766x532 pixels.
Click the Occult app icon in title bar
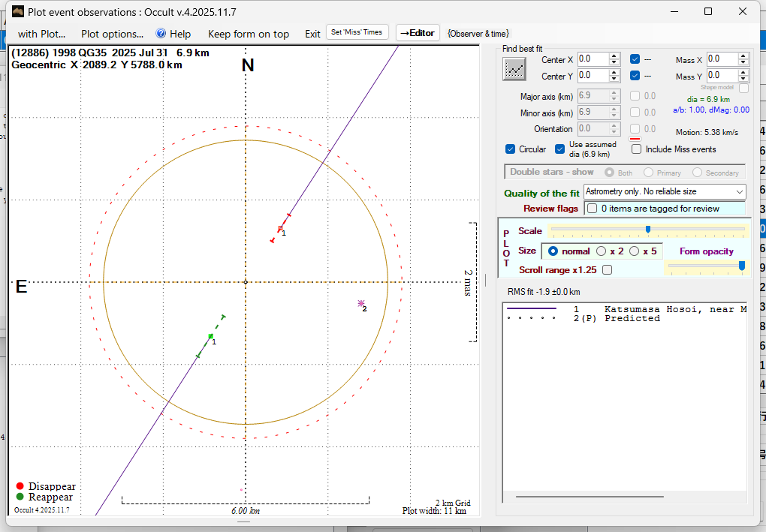pyautogui.click(x=18, y=11)
